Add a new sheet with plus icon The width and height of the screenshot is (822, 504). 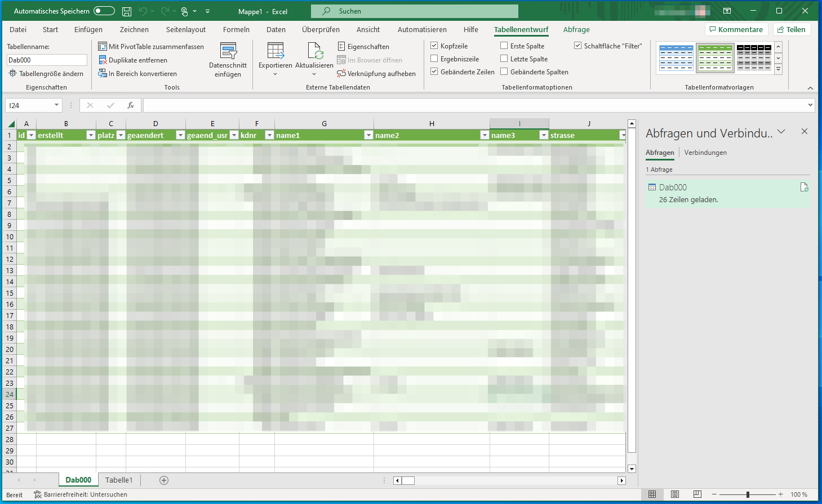164,480
